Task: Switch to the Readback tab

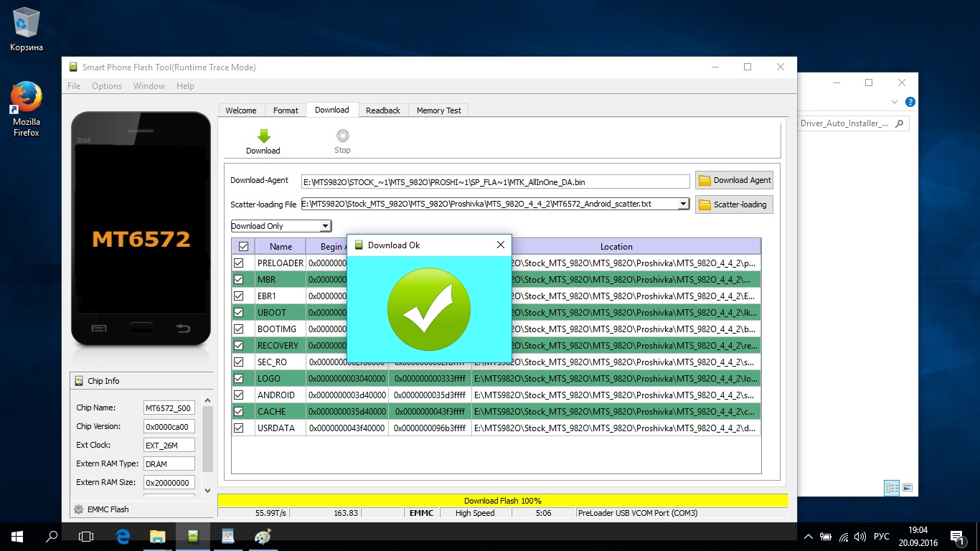Action: click(x=382, y=110)
